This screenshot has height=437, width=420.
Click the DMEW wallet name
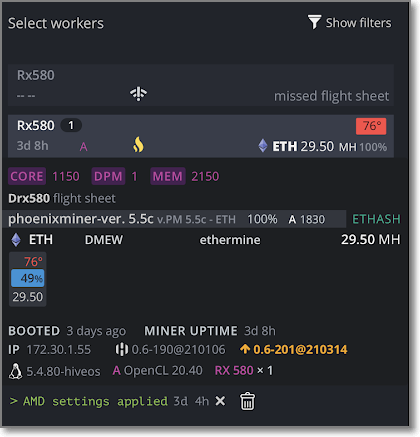[x=104, y=240]
